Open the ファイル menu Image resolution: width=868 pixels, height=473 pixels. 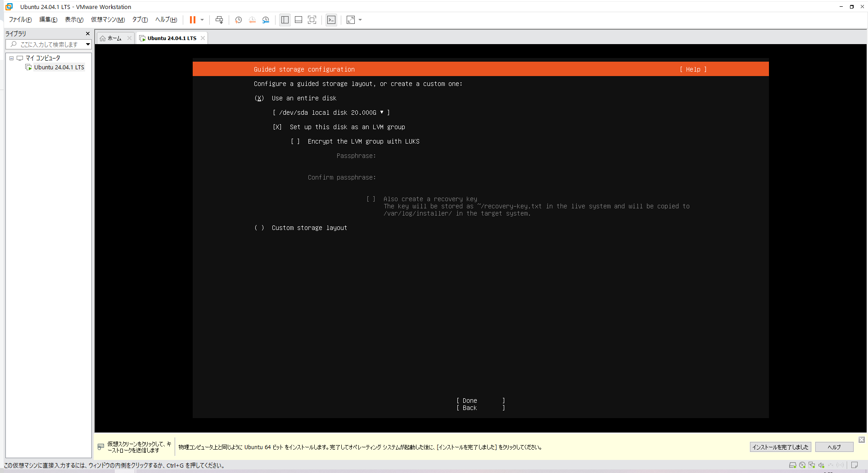tap(20, 20)
